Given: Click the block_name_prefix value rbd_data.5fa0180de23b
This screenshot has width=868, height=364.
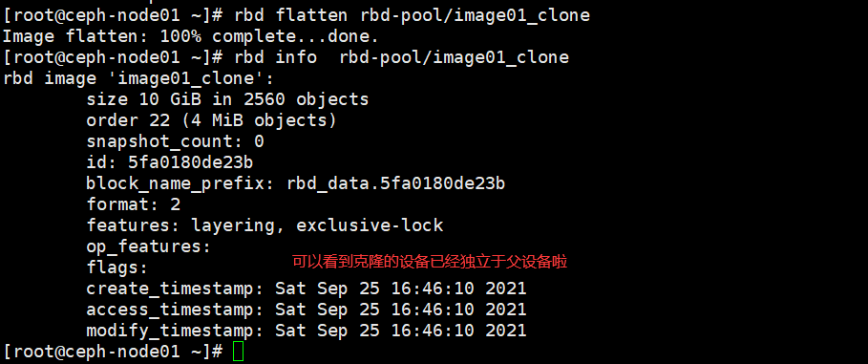Looking at the screenshot, I should pyautogui.click(x=395, y=184).
